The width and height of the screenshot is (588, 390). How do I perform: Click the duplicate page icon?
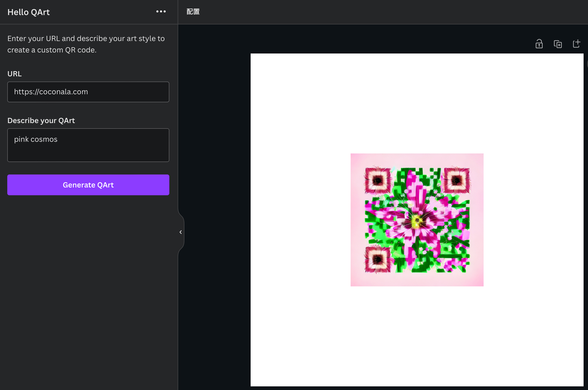[x=558, y=44]
